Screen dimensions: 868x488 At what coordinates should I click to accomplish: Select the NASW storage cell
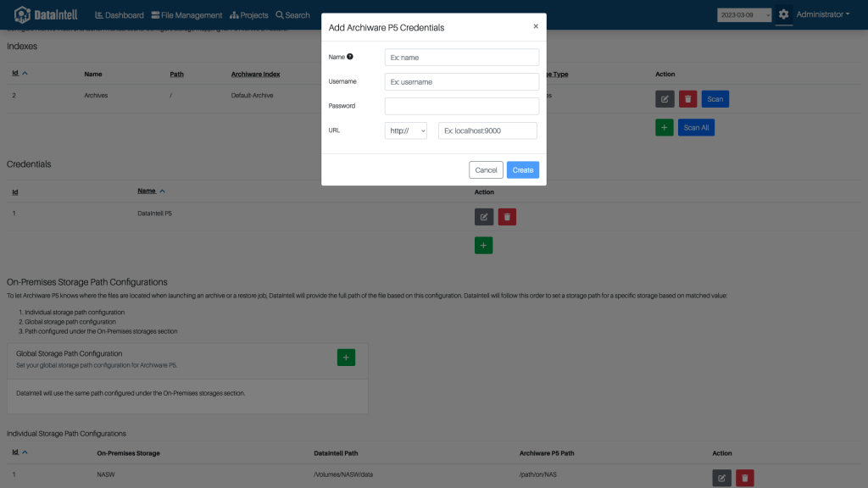point(106,474)
